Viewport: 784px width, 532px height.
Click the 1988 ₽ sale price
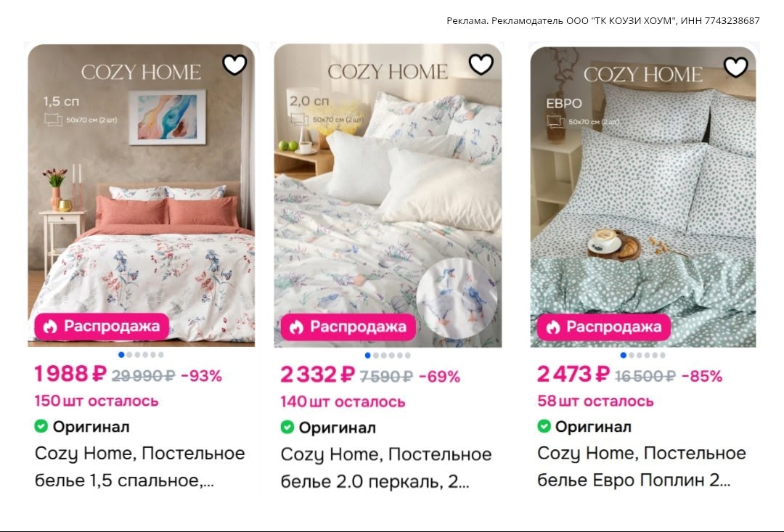[x=70, y=374]
